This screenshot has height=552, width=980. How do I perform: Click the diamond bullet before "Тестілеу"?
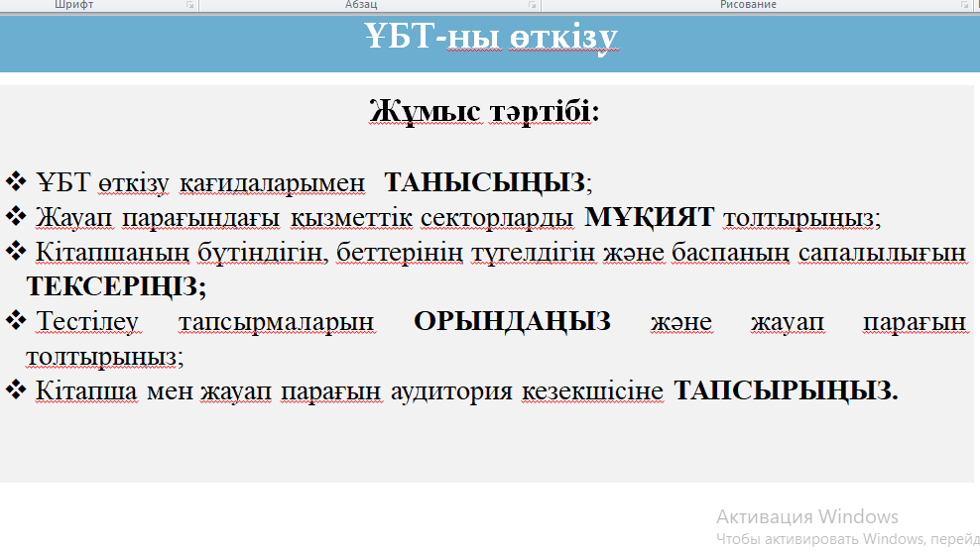point(16,321)
